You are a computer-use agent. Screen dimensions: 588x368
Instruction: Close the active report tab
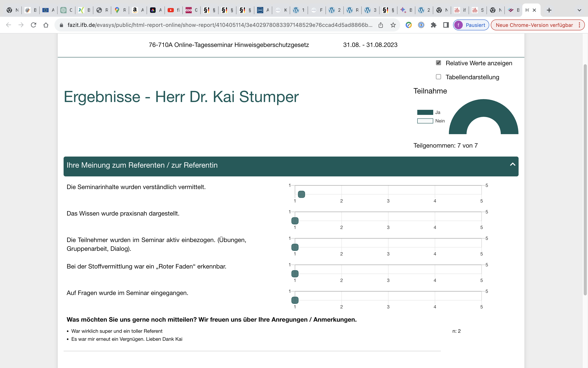coord(534,10)
